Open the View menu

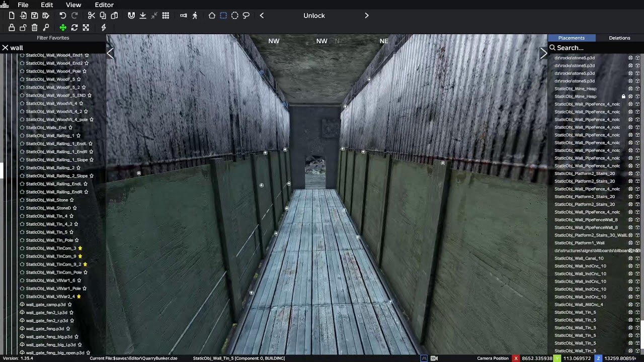point(73,5)
